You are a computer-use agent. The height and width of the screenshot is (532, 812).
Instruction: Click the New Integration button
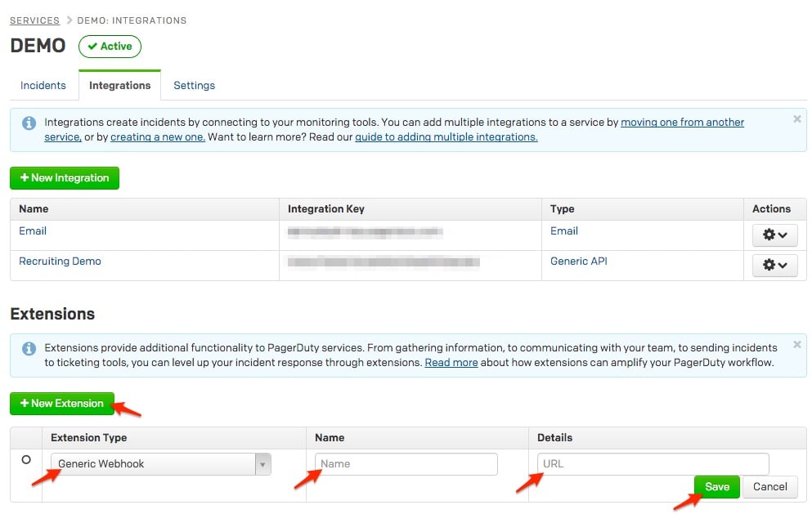65,178
